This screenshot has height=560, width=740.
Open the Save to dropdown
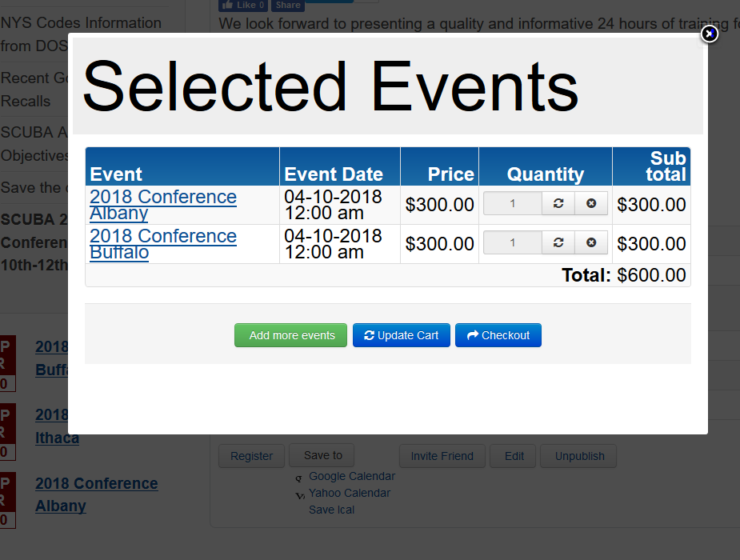[x=323, y=455]
